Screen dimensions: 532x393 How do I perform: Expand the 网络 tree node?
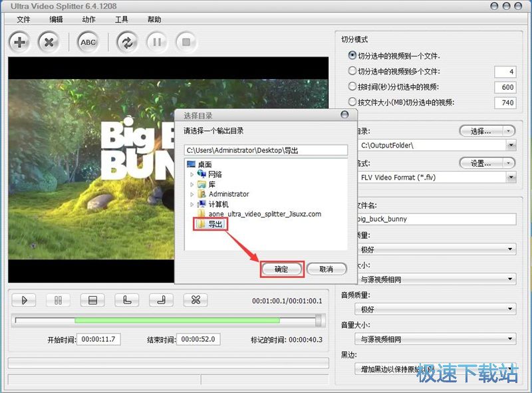point(192,174)
